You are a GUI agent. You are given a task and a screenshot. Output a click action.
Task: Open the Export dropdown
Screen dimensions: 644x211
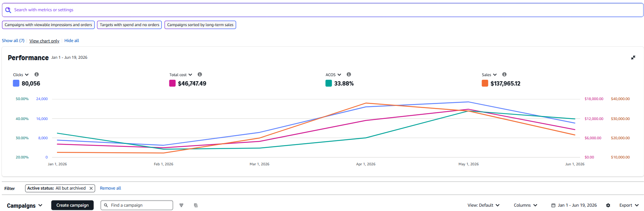(629, 205)
